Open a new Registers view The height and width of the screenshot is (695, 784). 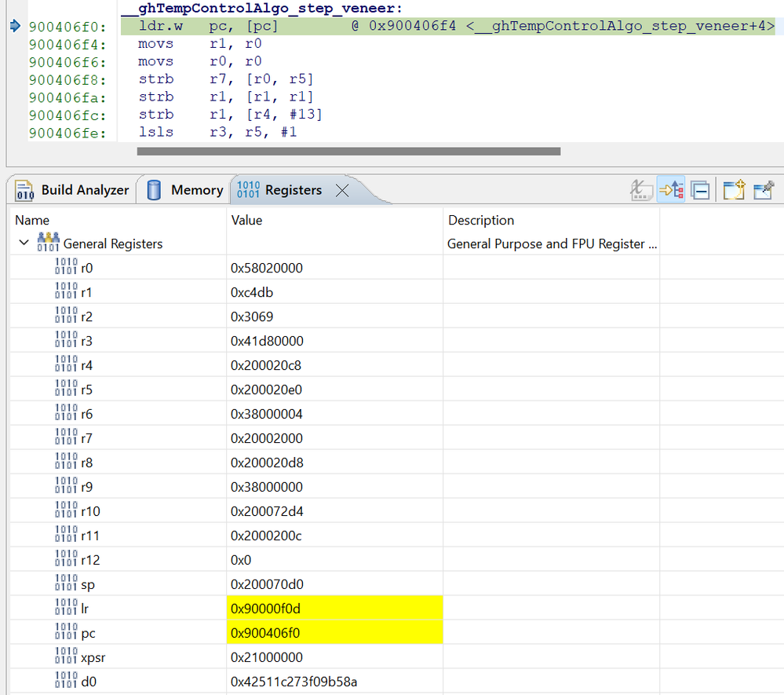pos(734,191)
